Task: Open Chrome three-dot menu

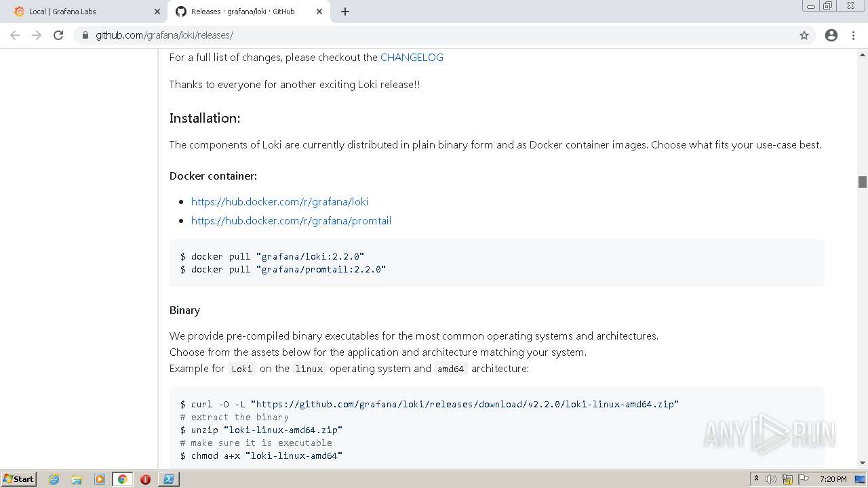Action: (x=853, y=35)
